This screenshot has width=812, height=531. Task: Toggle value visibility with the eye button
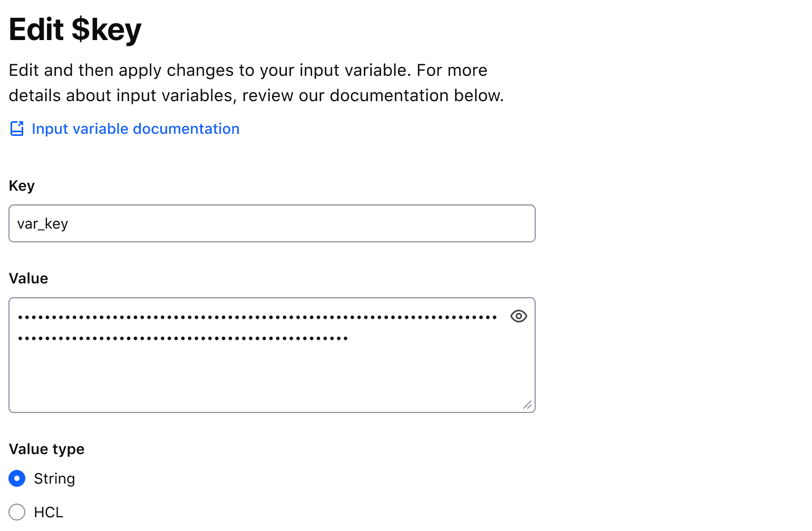coord(518,316)
